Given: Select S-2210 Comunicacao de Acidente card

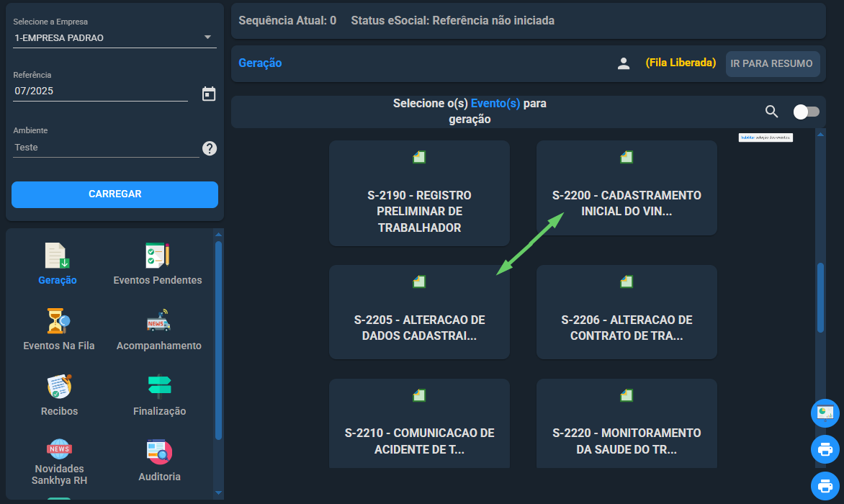Looking at the screenshot, I should click(419, 423).
